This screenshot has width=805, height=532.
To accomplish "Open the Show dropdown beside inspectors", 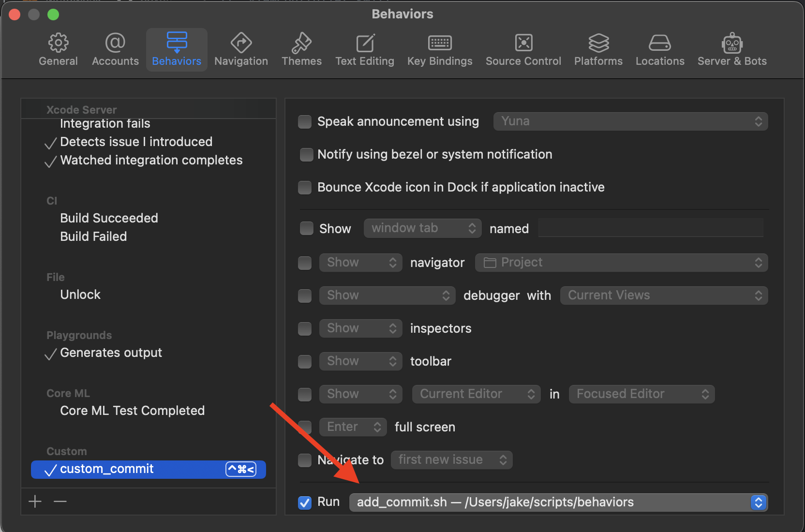I will pyautogui.click(x=360, y=328).
